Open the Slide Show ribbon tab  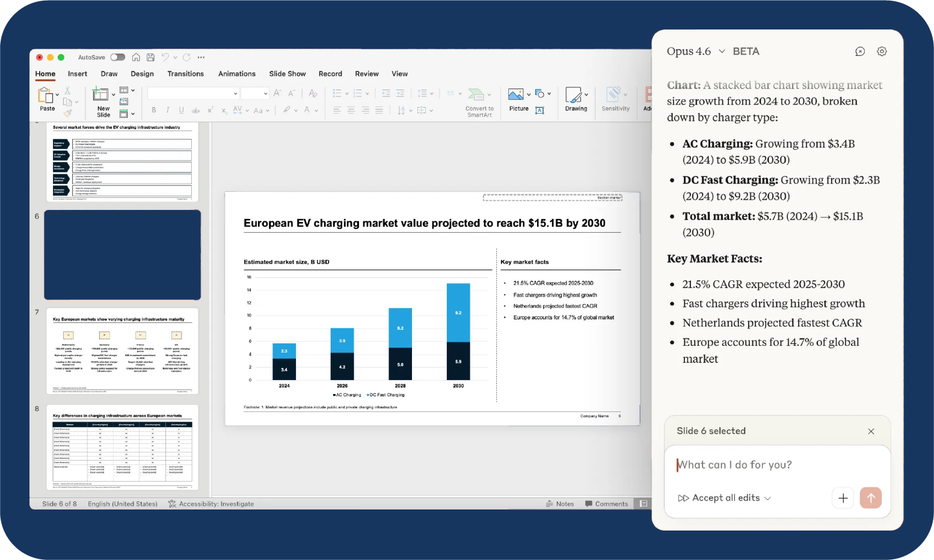[x=287, y=73]
